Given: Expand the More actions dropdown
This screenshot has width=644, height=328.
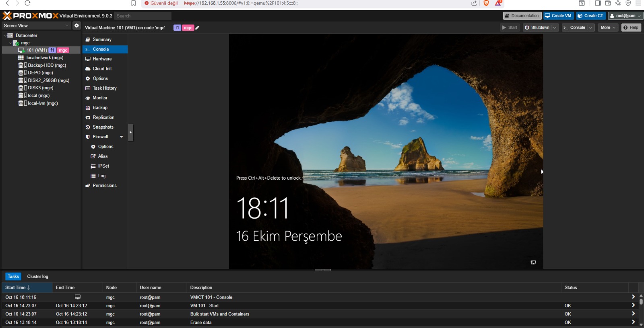Looking at the screenshot, I should point(608,28).
